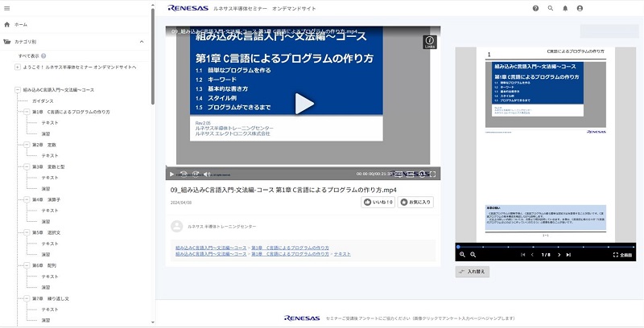Open テキスト under 第4章 演算子
Screen dimensions: 644x328
(x=50, y=211)
